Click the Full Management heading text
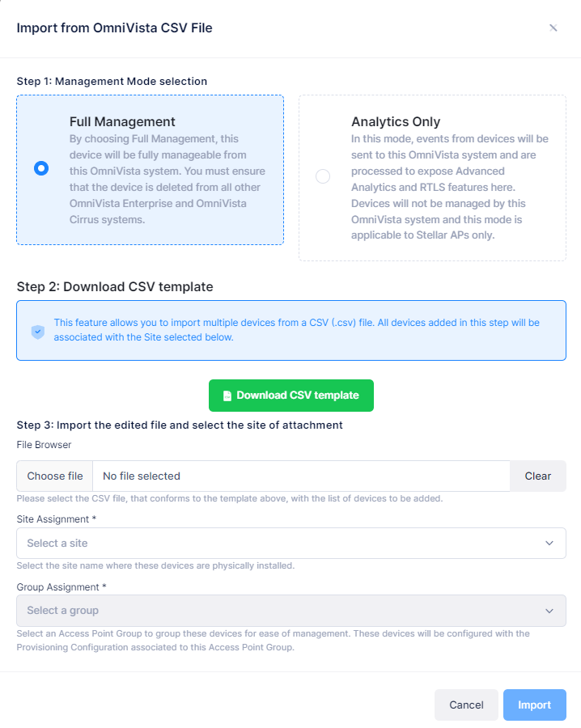 click(122, 121)
